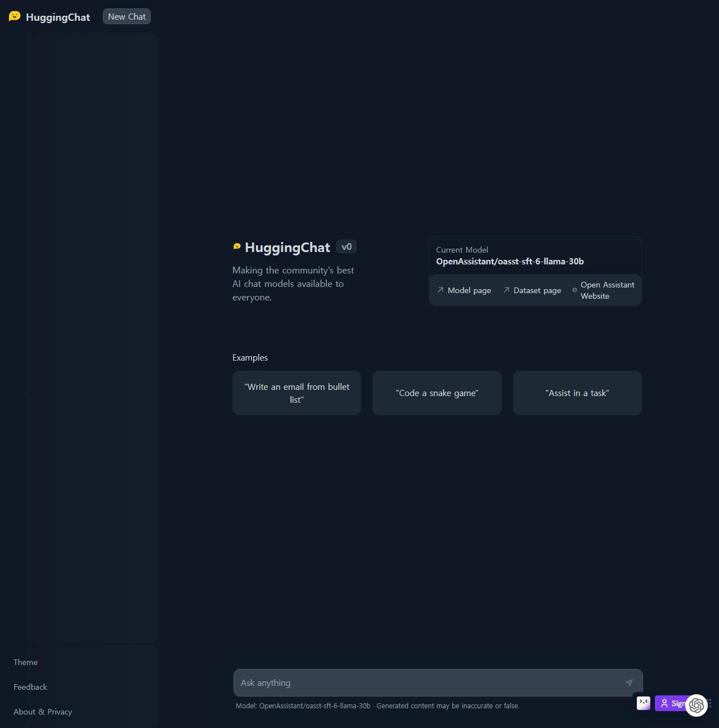Click the HuggingChat title in the sidebar header
Image resolution: width=719 pixels, height=728 pixels.
58,17
